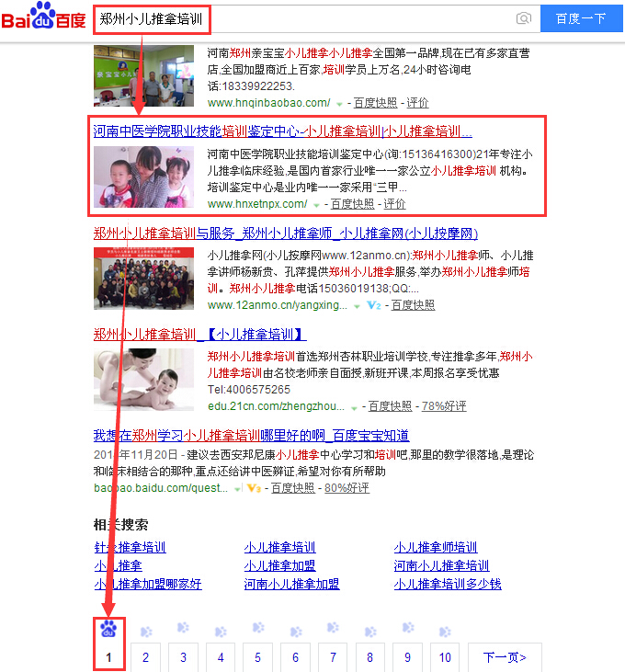625x672 pixels.
Task: Click paw icon above page 4
Action: click(221, 632)
